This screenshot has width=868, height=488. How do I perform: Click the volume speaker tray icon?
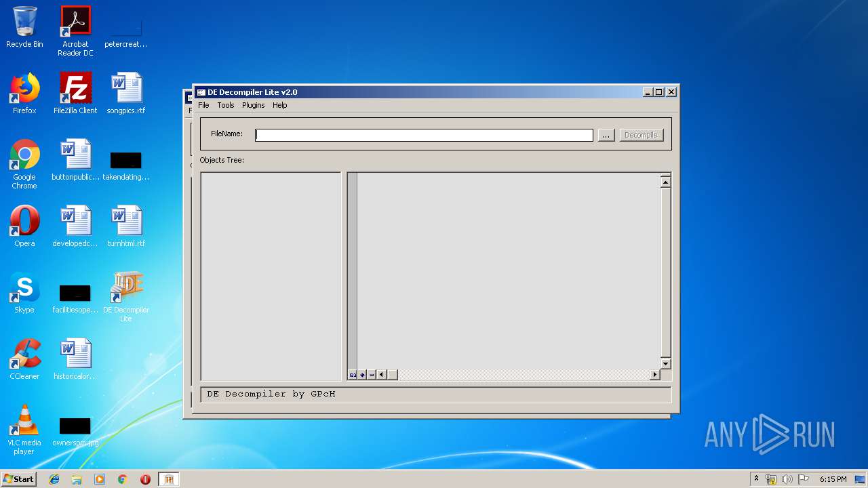point(787,479)
